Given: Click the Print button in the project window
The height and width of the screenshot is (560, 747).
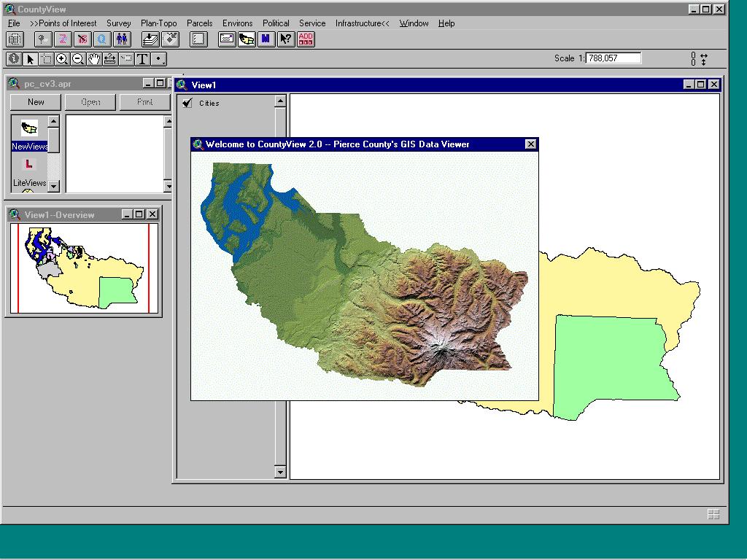Looking at the screenshot, I should (x=145, y=102).
